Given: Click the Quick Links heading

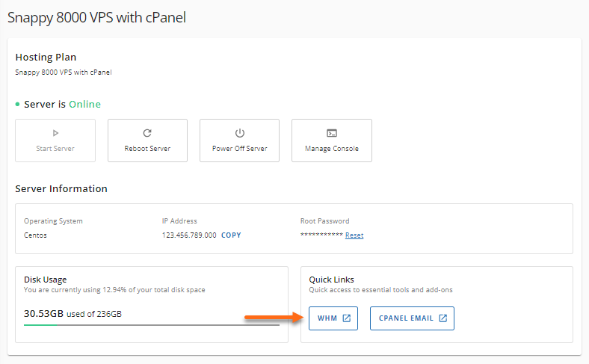Looking at the screenshot, I should tap(332, 280).
